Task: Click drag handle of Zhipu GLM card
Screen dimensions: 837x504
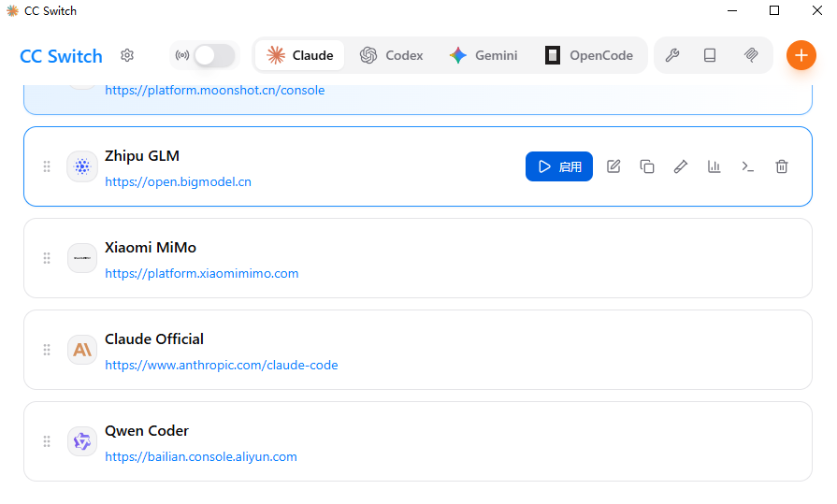Action: click(47, 166)
